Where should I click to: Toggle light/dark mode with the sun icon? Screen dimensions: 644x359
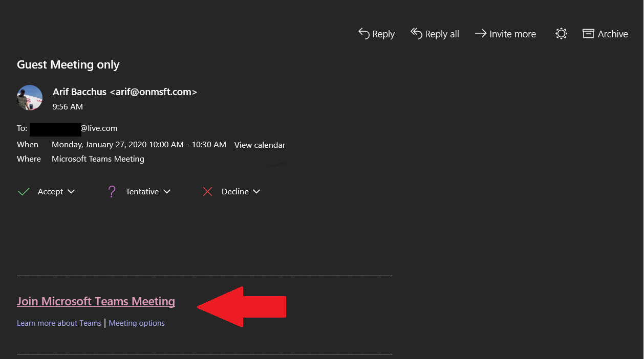[x=561, y=34]
